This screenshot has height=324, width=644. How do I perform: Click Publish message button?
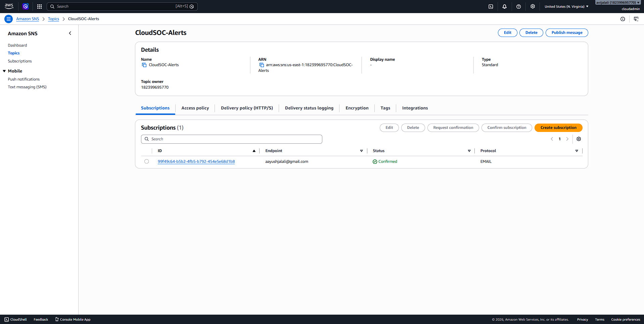[567, 33]
